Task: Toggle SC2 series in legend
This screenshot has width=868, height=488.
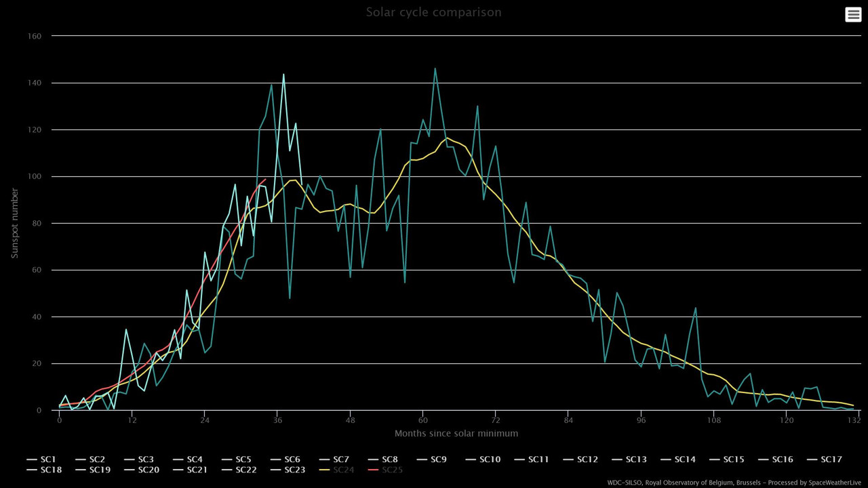Action: [90, 460]
